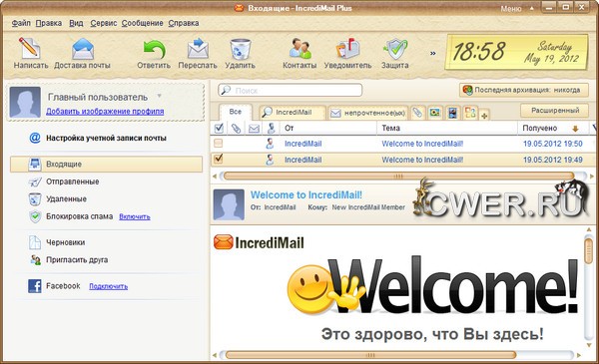Toggle the select-all checkbox in list header

click(219, 129)
